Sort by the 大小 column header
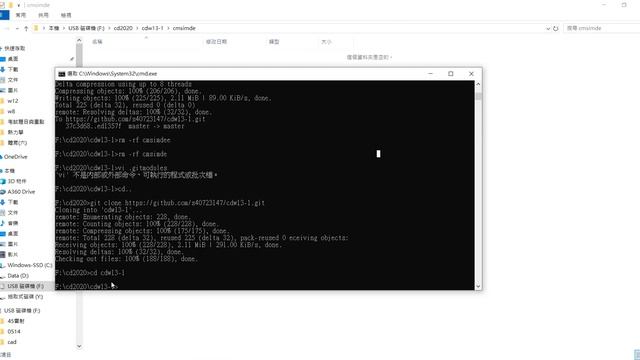 326,42
